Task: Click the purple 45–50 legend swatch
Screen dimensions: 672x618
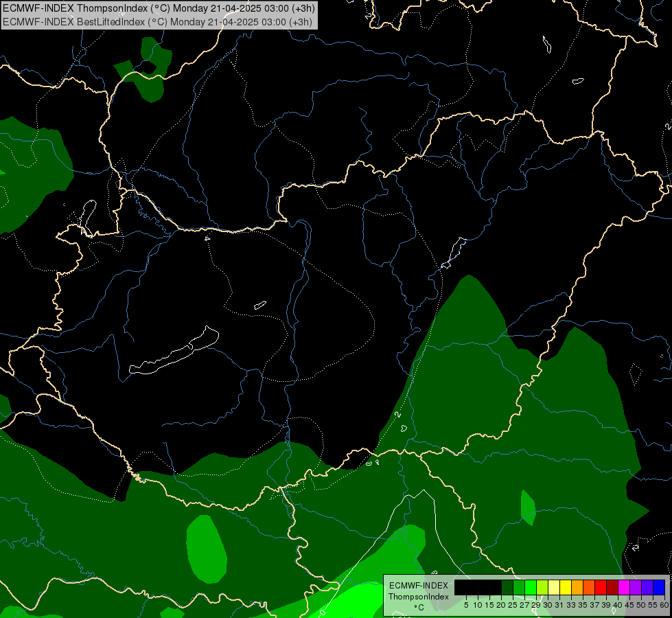Action: 636,588
